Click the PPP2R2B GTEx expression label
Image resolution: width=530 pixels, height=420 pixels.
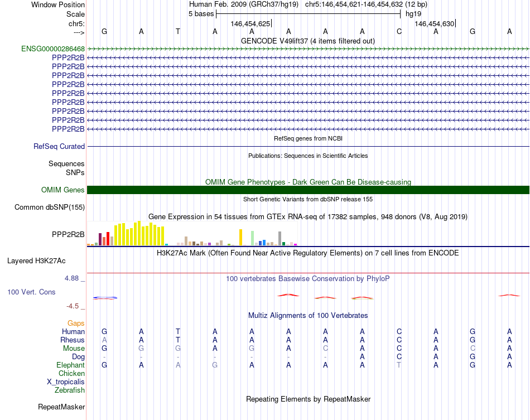pyautogui.click(x=68, y=234)
